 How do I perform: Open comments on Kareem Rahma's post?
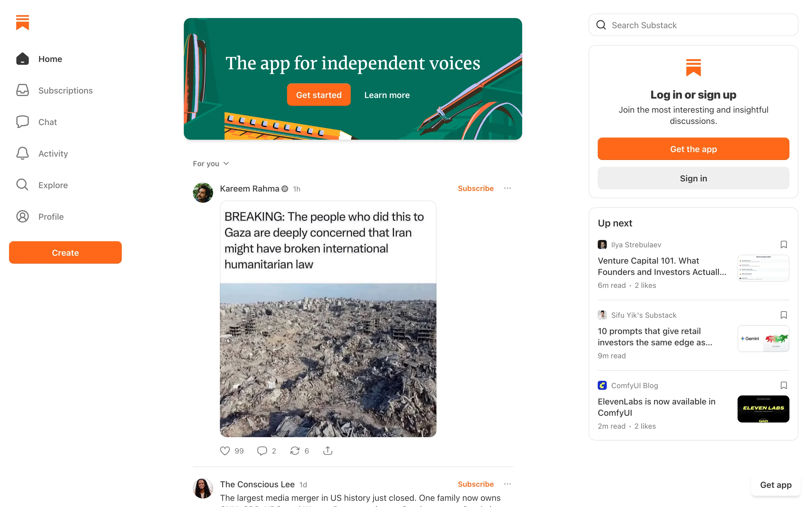tap(262, 451)
